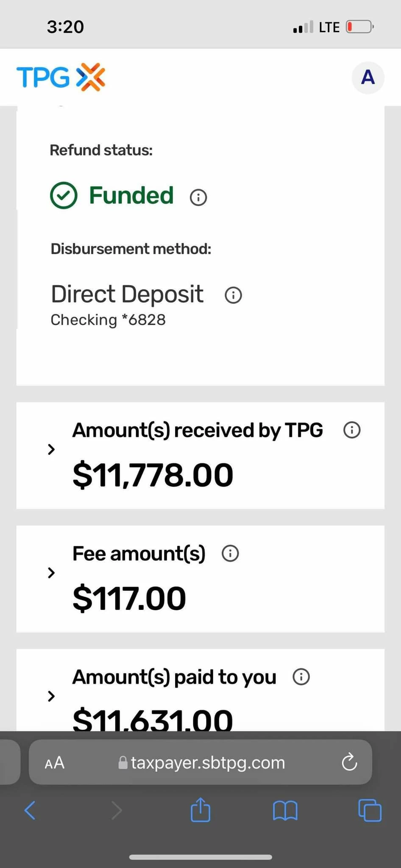
Task: Tap the Checking *6828 account text
Action: click(108, 320)
